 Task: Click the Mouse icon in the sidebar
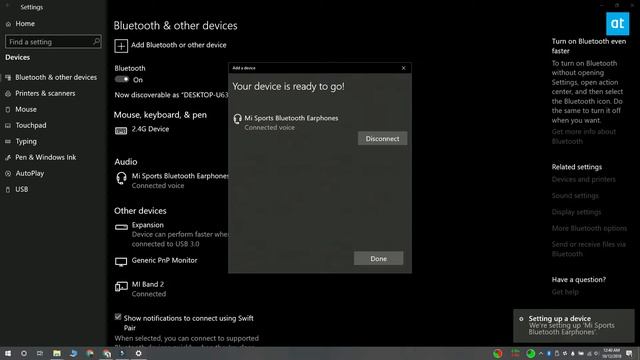8,109
